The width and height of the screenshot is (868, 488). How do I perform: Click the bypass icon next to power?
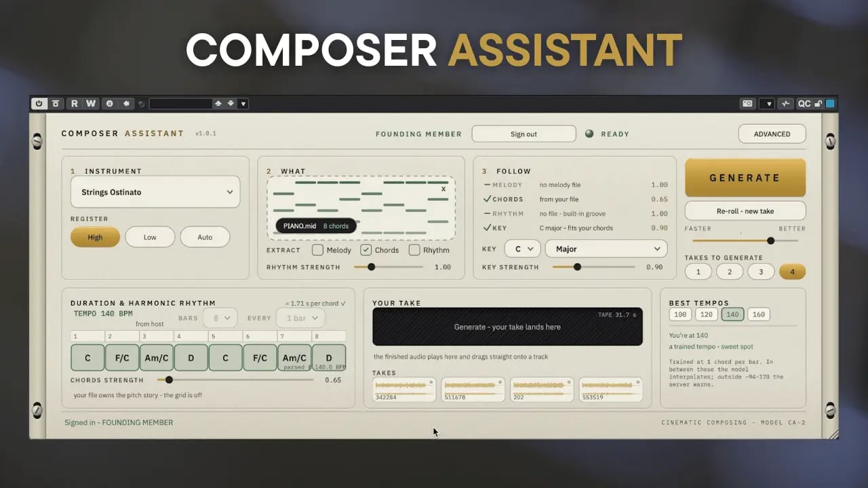[x=56, y=104]
